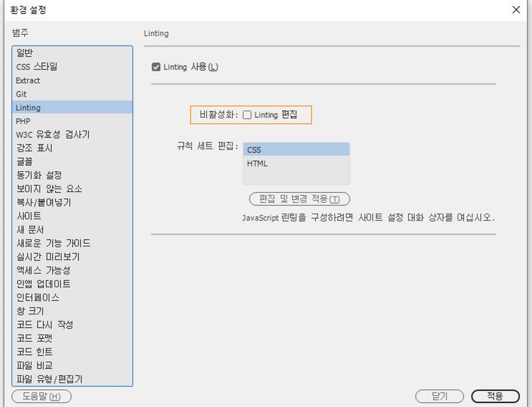Select the 글꼴 (fonts) category
Image resolution: width=532 pixels, height=407 pixels.
coord(24,162)
